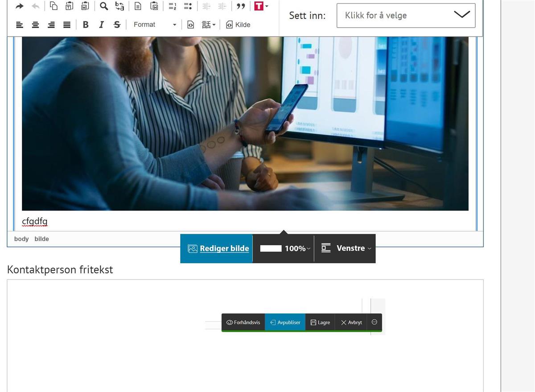Image resolution: width=535 pixels, height=392 pixels.
Task: Toggle bold formatting
Action: 86,25
